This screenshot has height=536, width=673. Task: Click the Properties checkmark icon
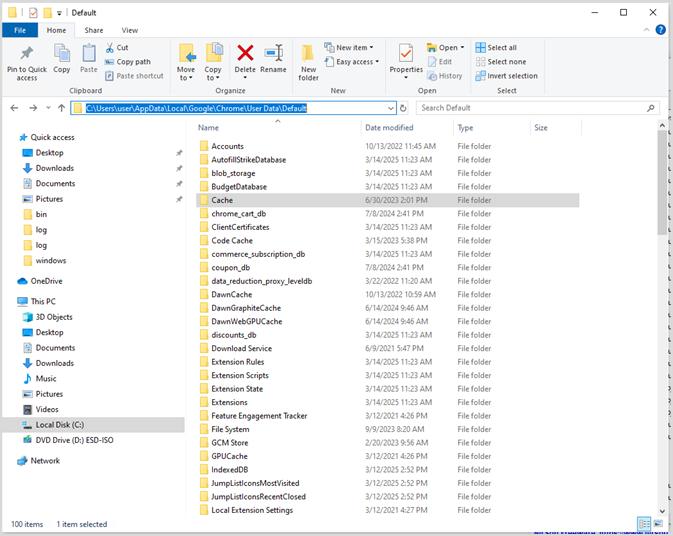[406, 53]
